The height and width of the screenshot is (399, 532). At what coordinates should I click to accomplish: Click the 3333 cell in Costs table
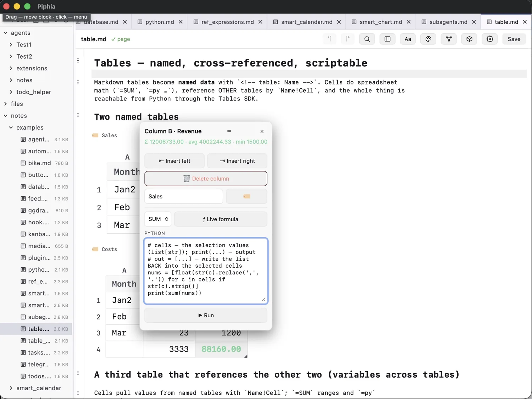tap(170, 349)
